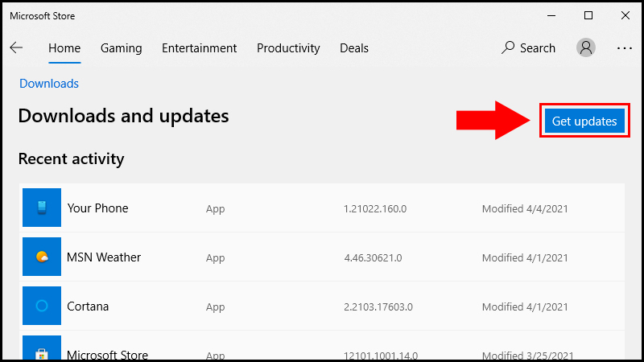Close the Microsoft Store window

pos(625,15)
